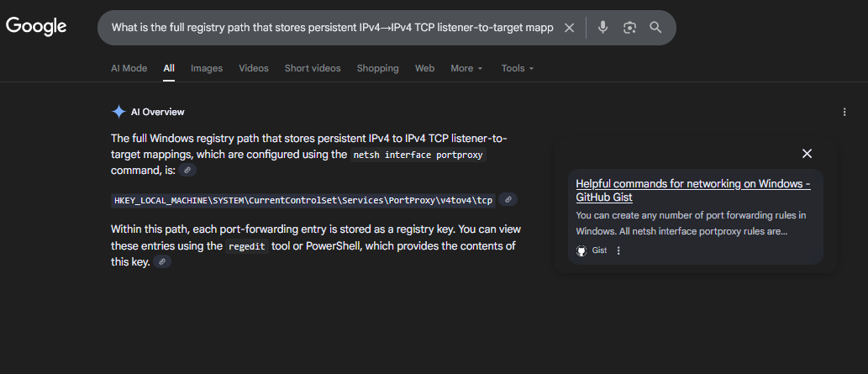Viewport: 868px width, 374px height.
Task: Click inside the search query field
Action: coord(332,28)
